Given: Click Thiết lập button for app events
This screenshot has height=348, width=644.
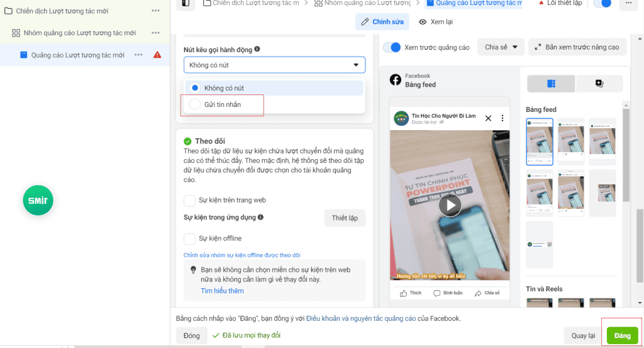Looking at the screenshot, I should point(345,218).
